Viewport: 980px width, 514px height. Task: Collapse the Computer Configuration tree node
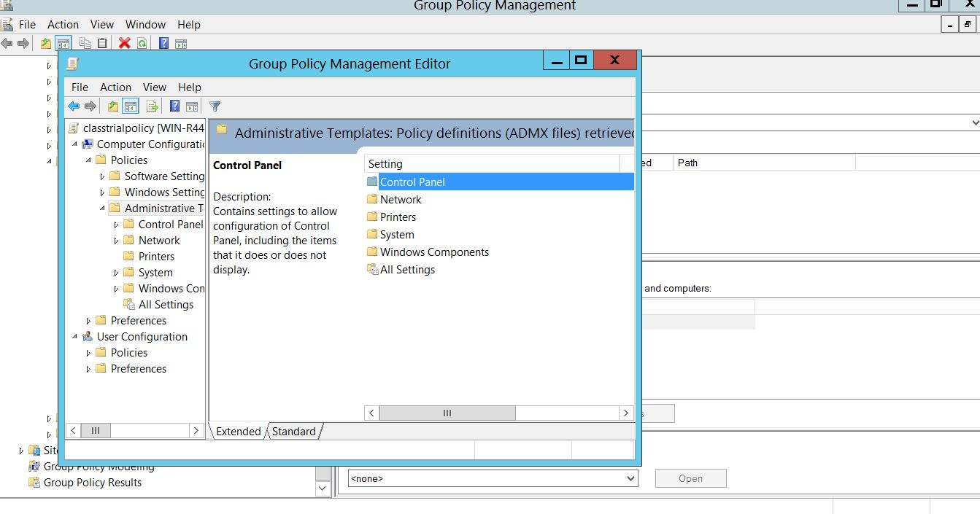(75, 144)
